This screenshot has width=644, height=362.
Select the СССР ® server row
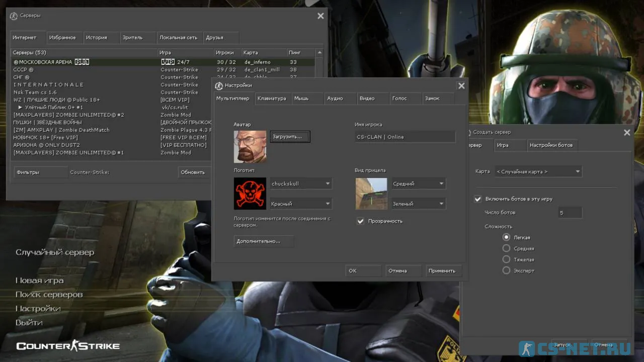click(163, 70)
